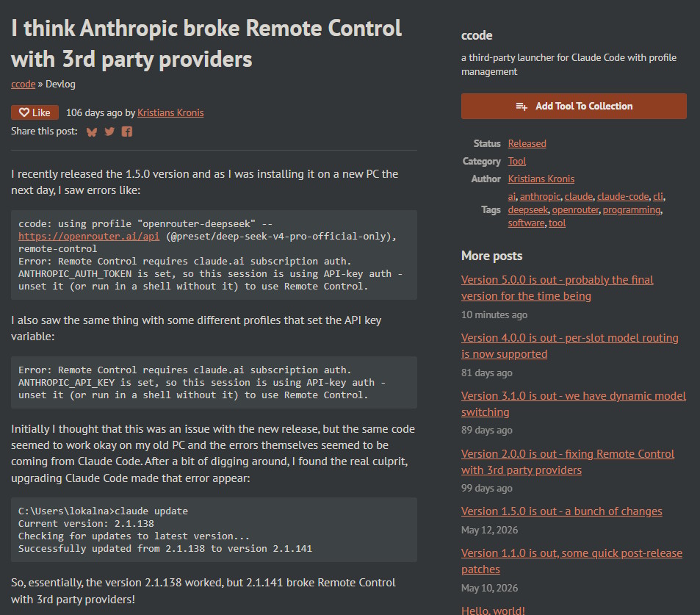Click 'Current version: 2.1.138' code line

click(86, 523)
